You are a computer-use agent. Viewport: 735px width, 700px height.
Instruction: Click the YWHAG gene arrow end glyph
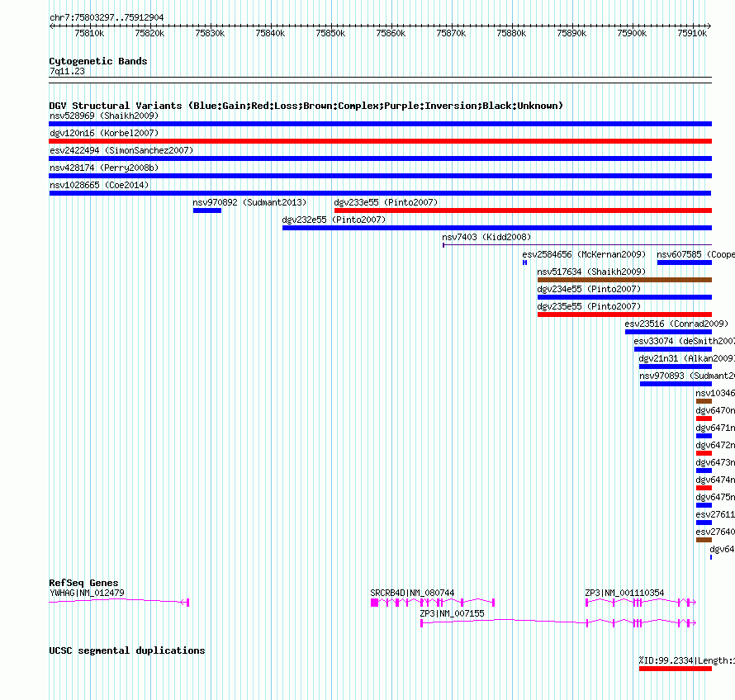[x=185, y=603]
